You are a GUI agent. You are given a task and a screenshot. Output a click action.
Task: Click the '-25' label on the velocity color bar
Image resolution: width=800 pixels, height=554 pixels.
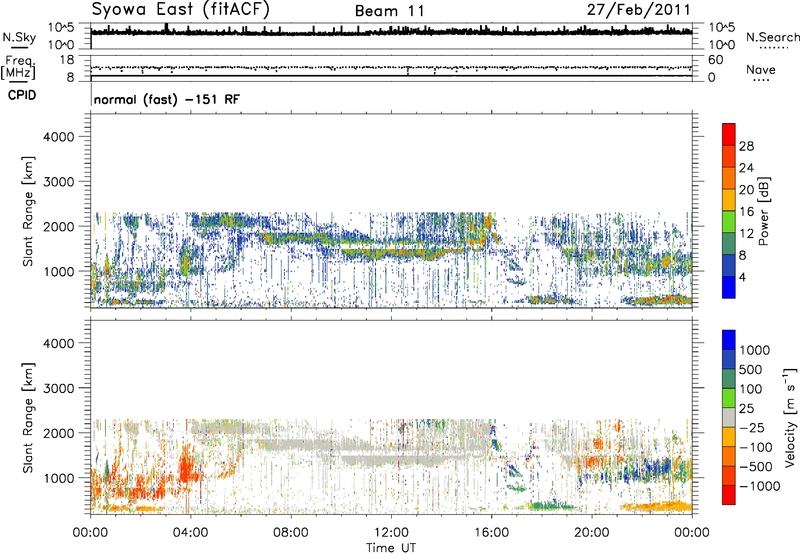click(753, 428)
